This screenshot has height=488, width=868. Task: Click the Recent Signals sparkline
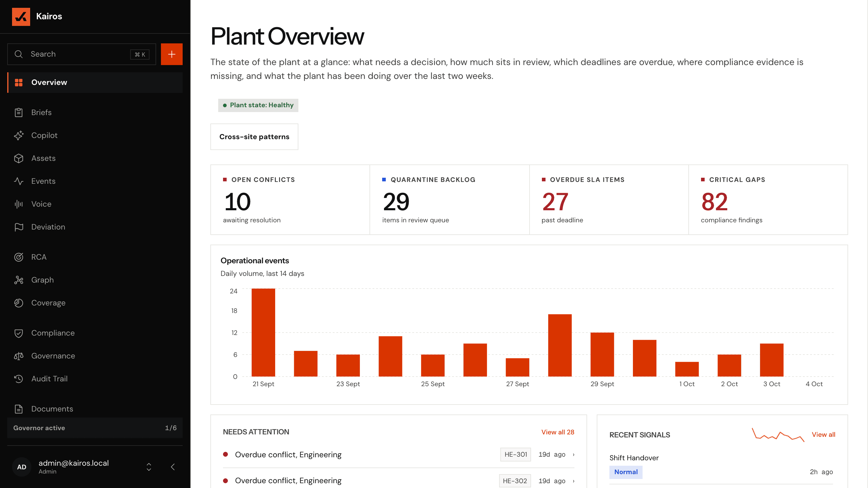point(778,434)
